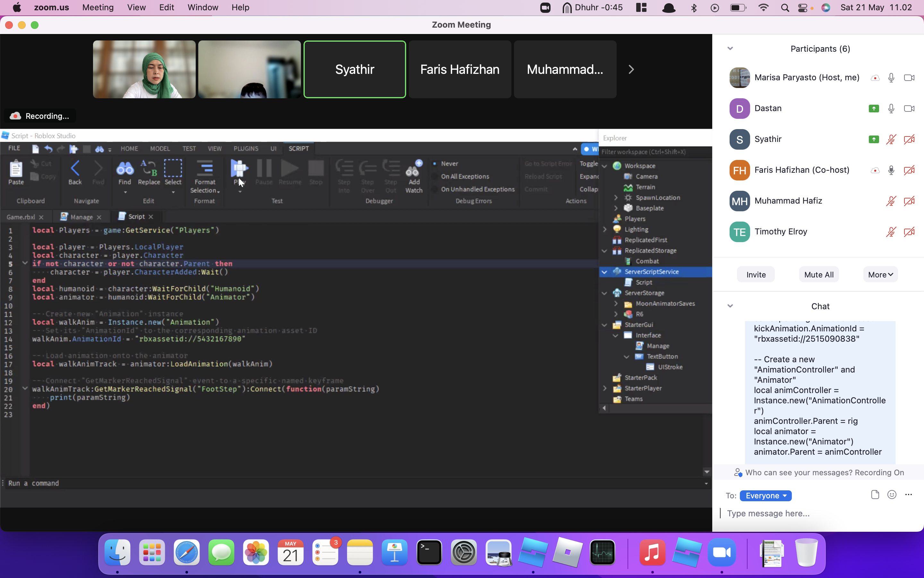Click the Spotlight search icon in menu bar
Viewport: 924px width, 578px height.
tap(785, 8)
